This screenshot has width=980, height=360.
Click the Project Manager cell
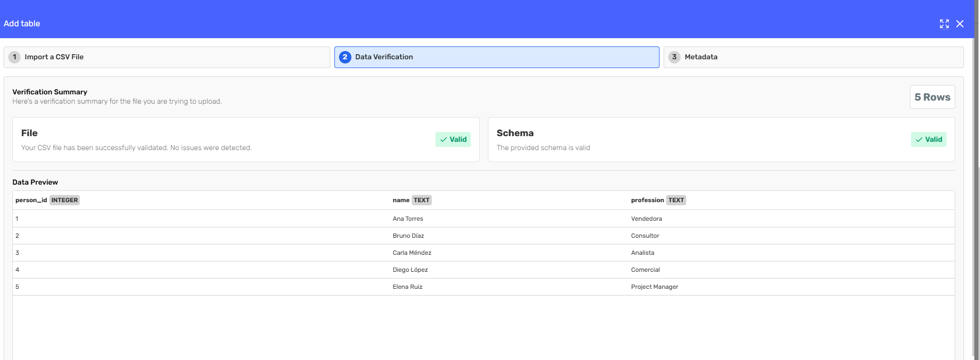(x=654, y=287)
